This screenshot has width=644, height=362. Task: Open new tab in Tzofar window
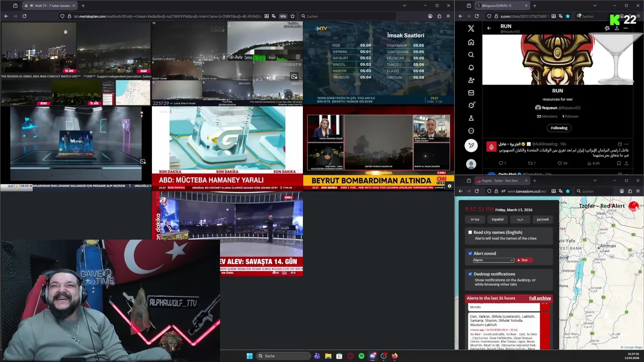click(534, 180)
